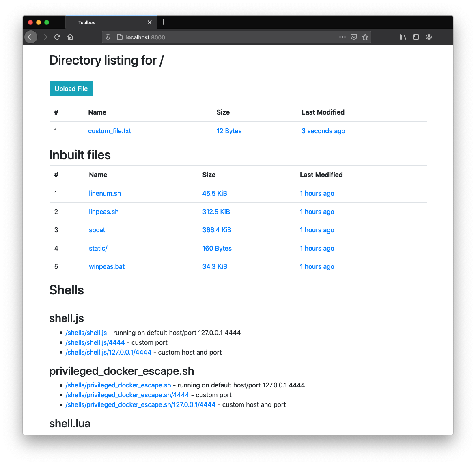Screen dimensions: 476x465
Task: Click the privileged_docker_escape.sh heading
Action: coord(121,371)
